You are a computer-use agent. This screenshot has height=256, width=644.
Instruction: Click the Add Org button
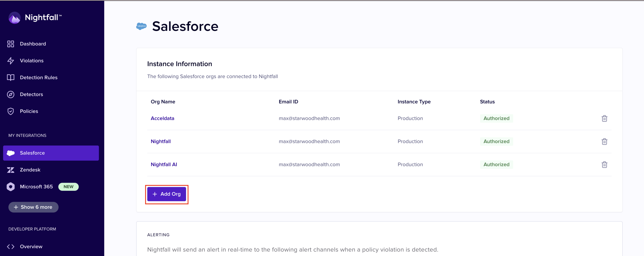(x=167, y=194)
